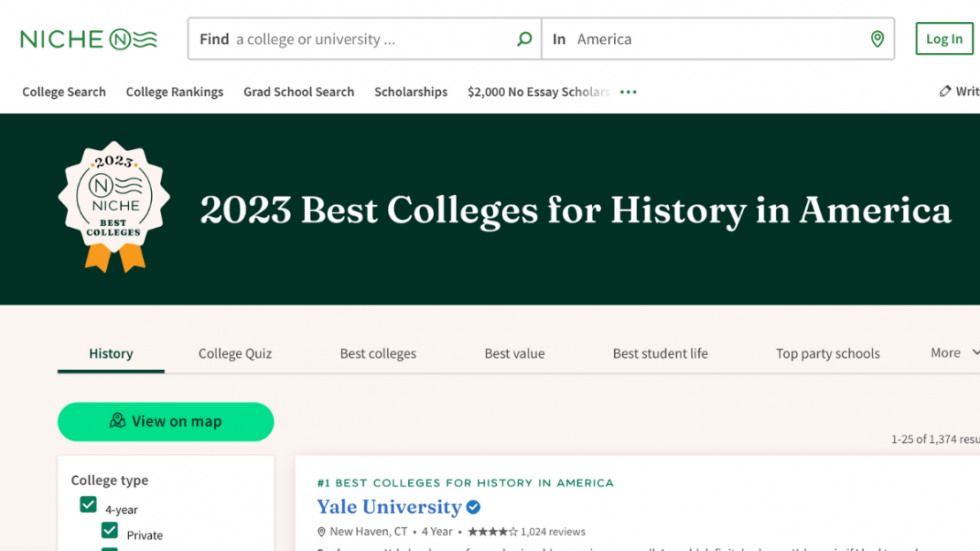
Task: Switch to the Best value tab
Action: 514,352
